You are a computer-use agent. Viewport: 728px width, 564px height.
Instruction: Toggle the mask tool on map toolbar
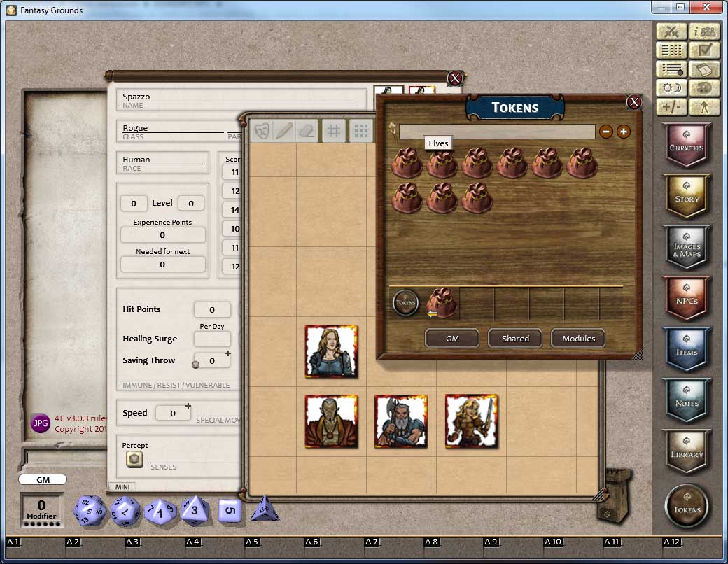coord(262,132)
